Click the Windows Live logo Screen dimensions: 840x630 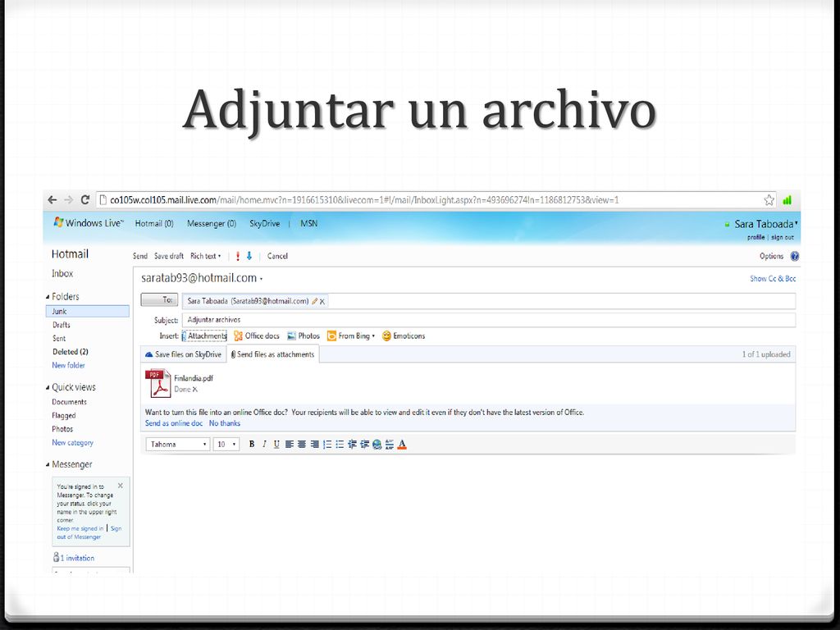click(89, 223)
